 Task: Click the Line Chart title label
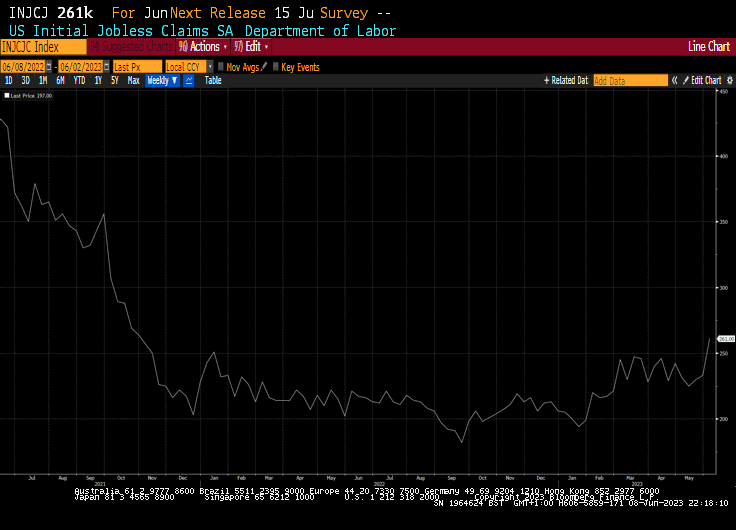(x=709, y=46)
